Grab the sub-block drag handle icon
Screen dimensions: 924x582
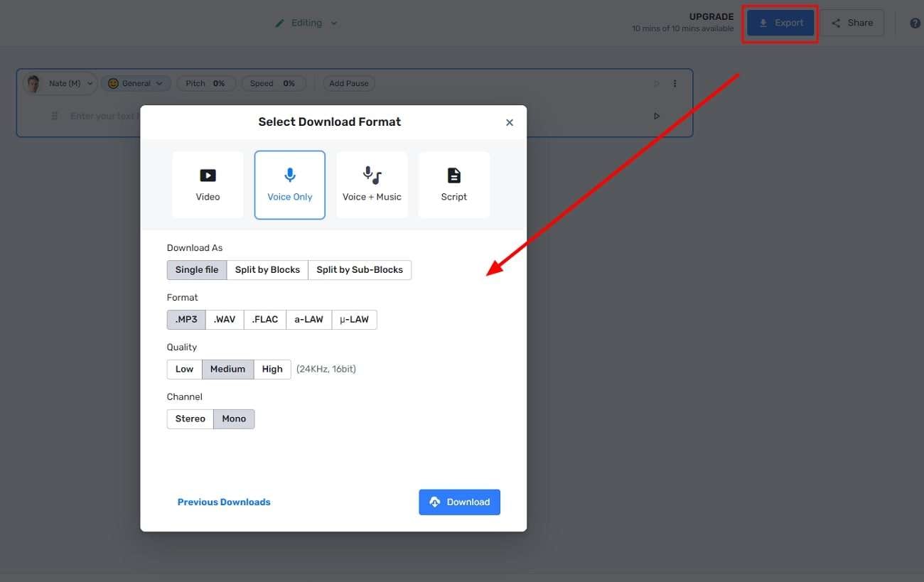pos(55,116)
